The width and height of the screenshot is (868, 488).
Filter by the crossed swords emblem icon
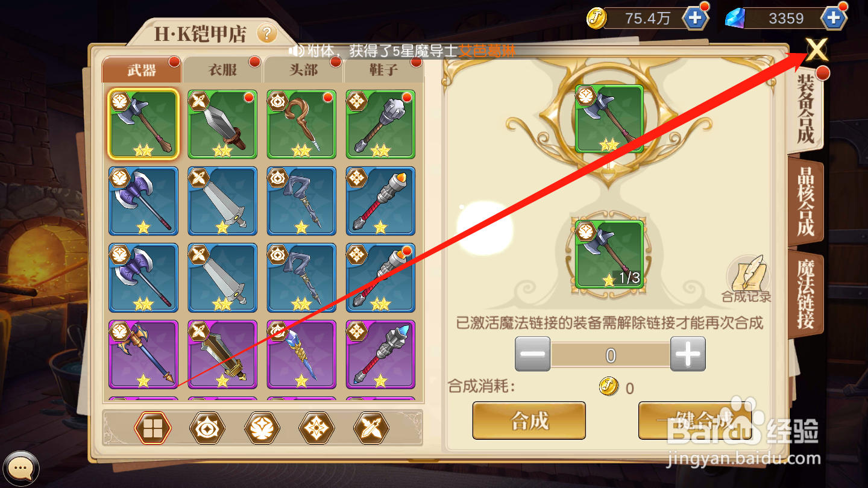point(371,428)
